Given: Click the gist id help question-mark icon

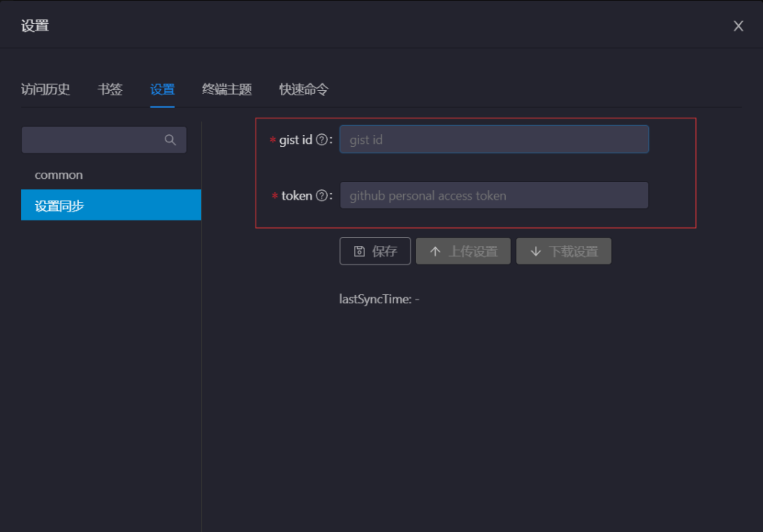Looking at the screenshot, I should coord(322,140).
